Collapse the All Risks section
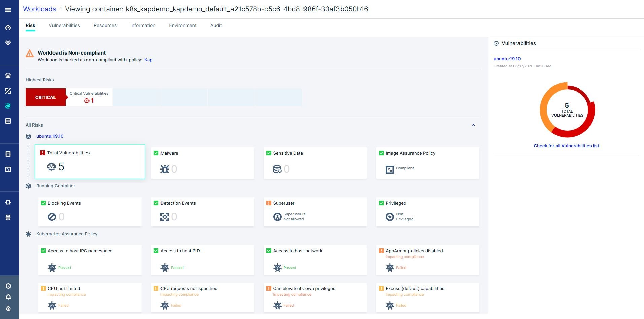This screenshot has width=644, height=319. (x=473, y=125)
